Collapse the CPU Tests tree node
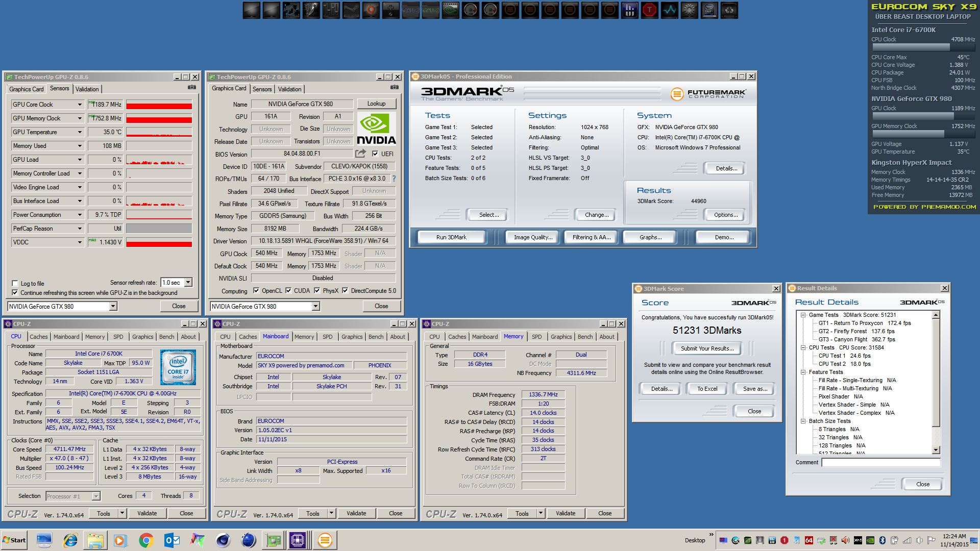 [803, 347]
